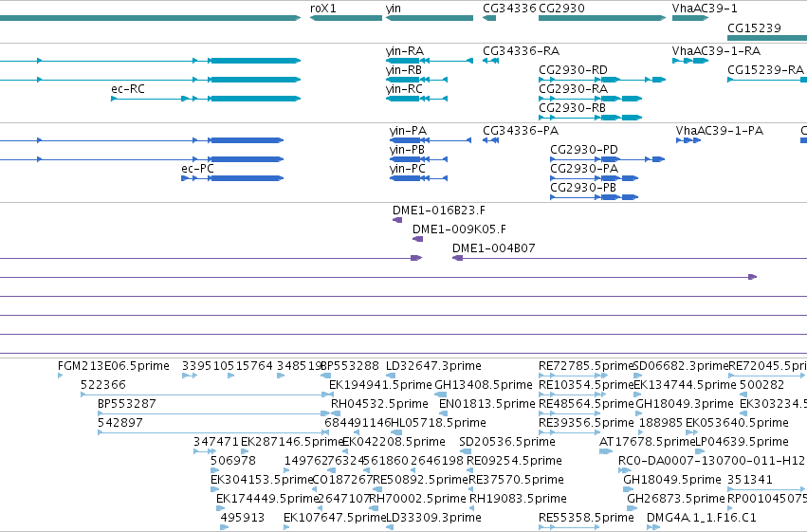Select the yin-RA transcript label
Viewport: 807px width, 532px height.
point(405,51)
